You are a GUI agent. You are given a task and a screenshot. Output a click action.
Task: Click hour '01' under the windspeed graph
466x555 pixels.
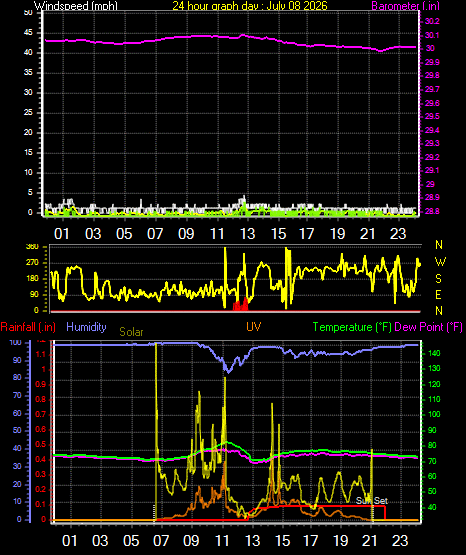coord(62,234)
